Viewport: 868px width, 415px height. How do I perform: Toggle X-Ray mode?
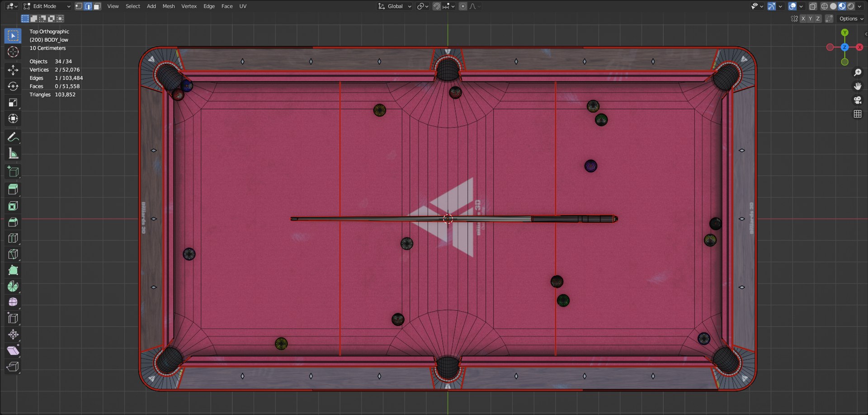point(813,6)
